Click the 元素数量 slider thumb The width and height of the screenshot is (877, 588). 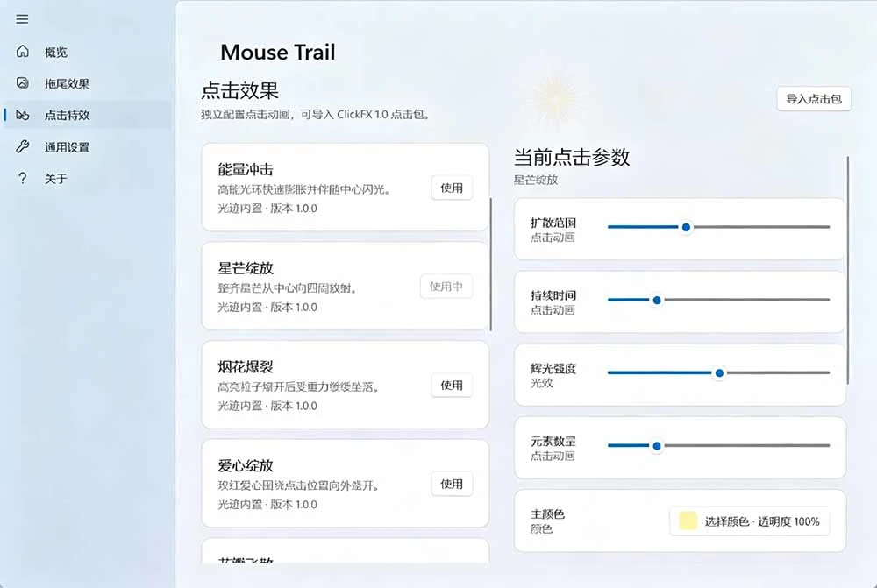[x=657, y=445]
